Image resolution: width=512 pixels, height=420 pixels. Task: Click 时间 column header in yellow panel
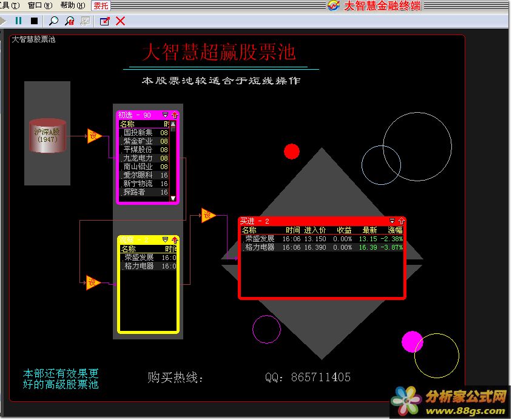point(171,249)
